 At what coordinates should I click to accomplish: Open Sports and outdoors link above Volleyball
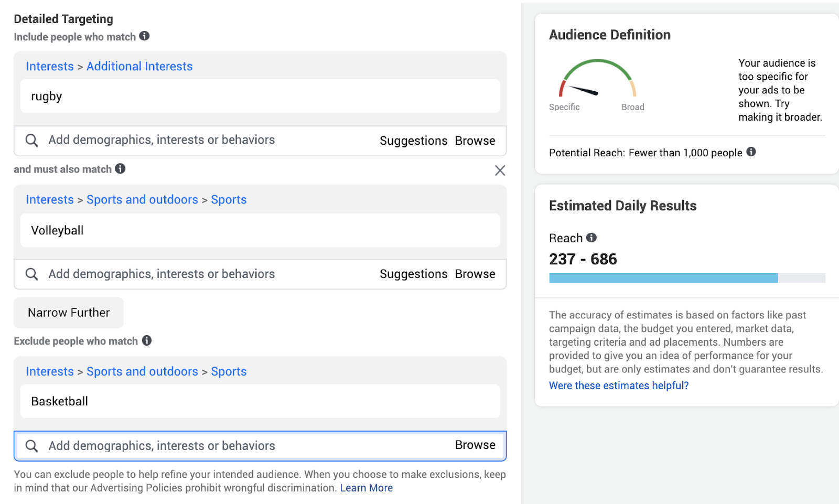coord(142,200)
